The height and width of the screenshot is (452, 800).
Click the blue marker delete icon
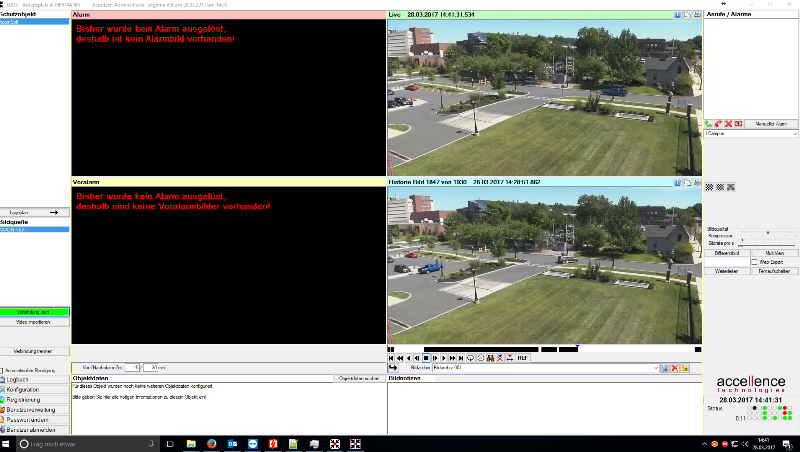point(500,358)
